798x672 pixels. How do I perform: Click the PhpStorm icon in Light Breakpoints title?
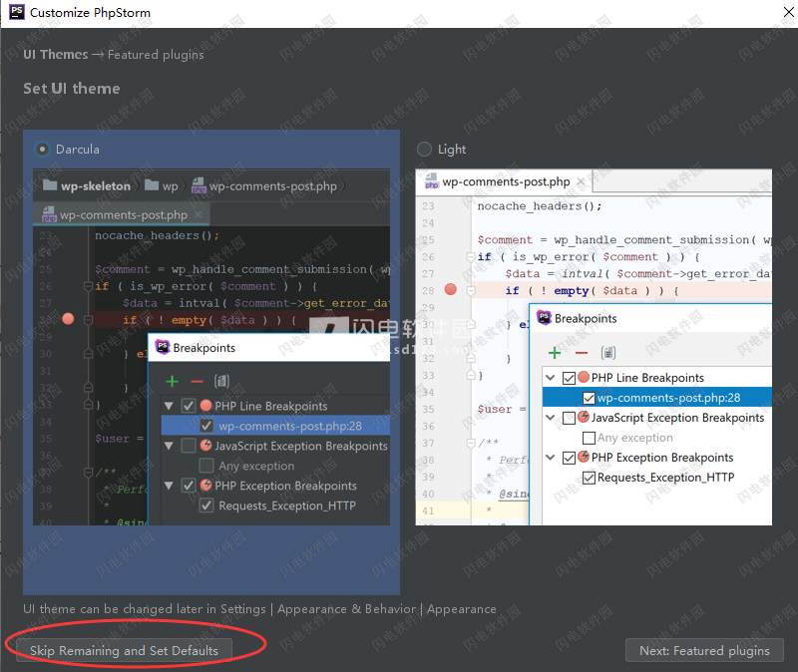point(544,317)
